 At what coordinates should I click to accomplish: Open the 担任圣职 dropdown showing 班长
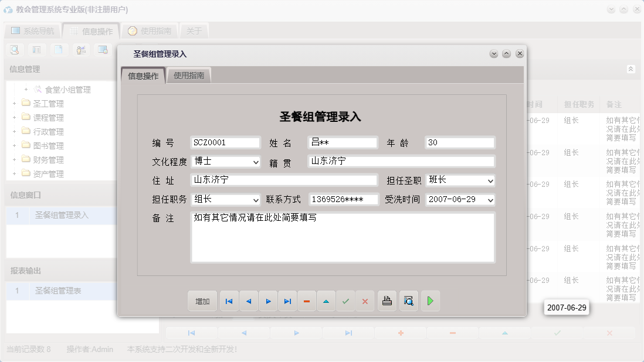click(x=489, y=180)
